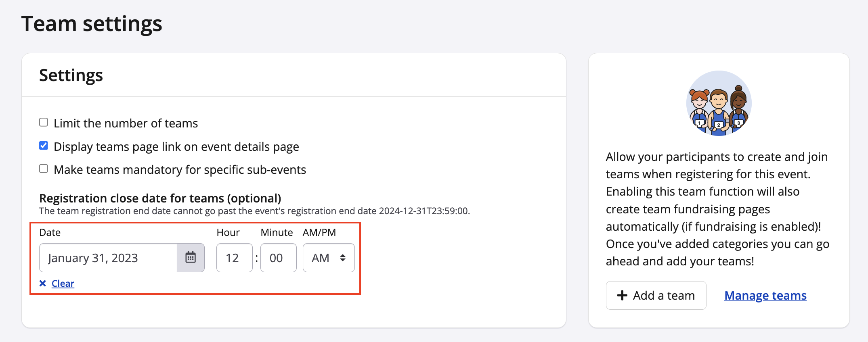
Task: Click the "Make teams mandatory" label text
Action: (x=180, y=170)
